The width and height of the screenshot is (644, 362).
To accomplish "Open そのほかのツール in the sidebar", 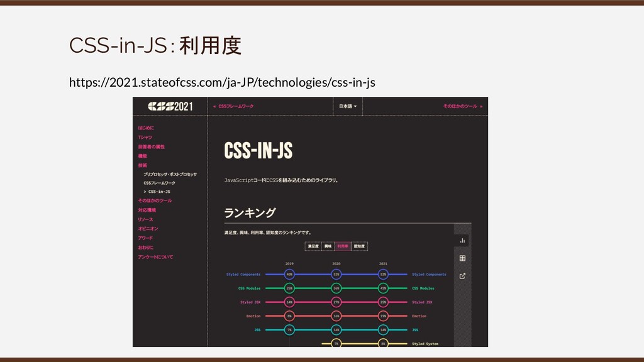I will [x=155, y=200].
